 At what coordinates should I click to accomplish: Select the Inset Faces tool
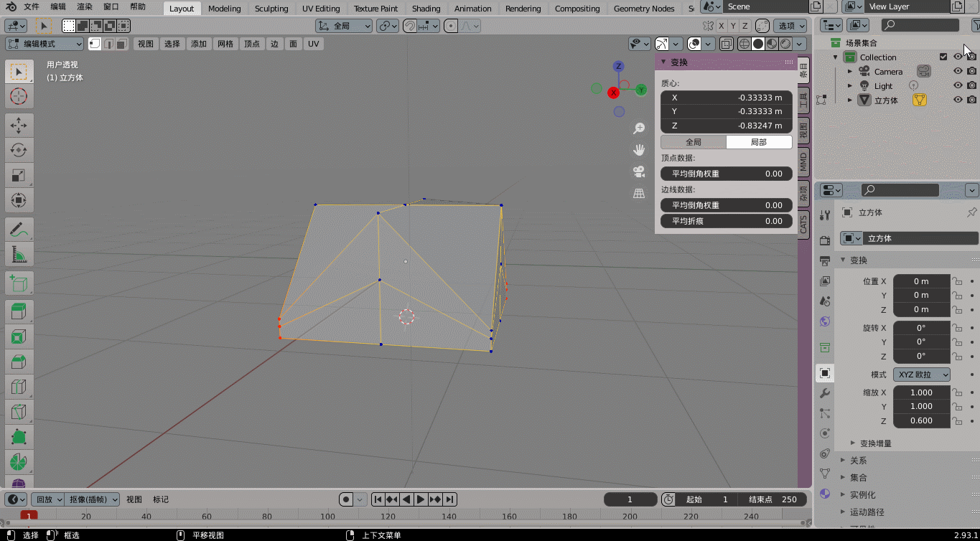coord(19,337)
